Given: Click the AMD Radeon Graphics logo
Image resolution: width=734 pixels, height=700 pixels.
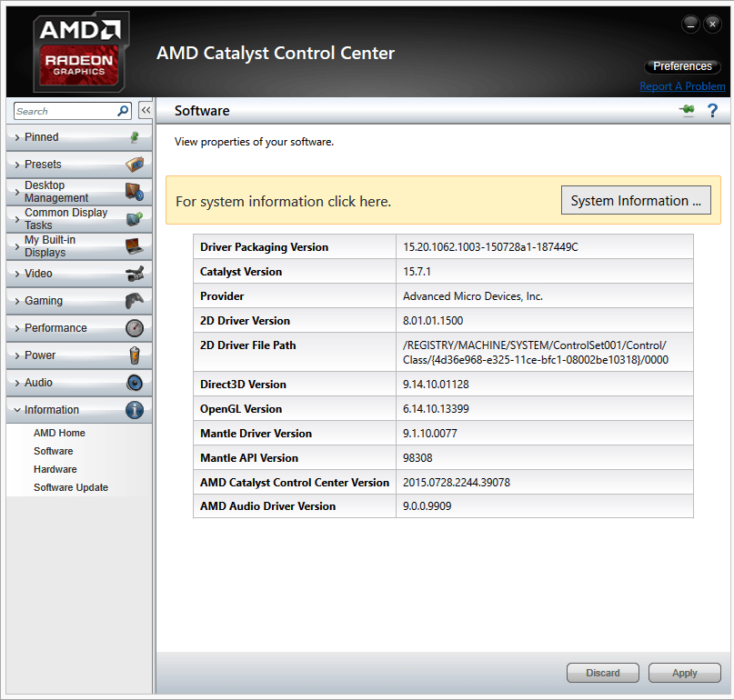Looking at the screenshot, I should 81,52.
